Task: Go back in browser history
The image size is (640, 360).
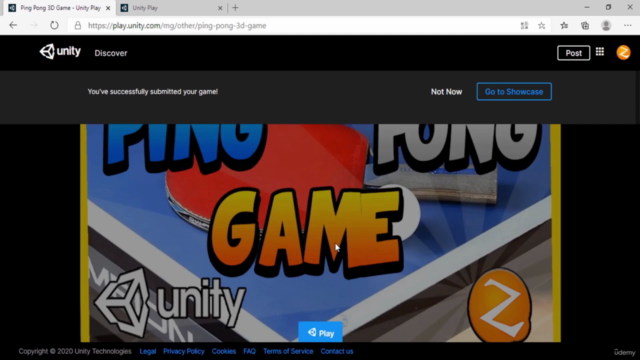Action: coord(13,25)
